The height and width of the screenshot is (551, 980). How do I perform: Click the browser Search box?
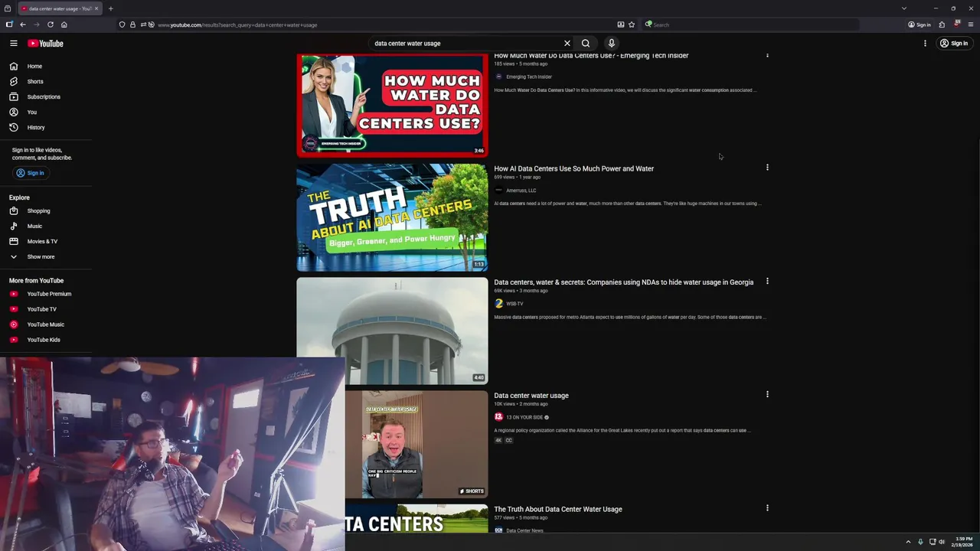[750, 24]
